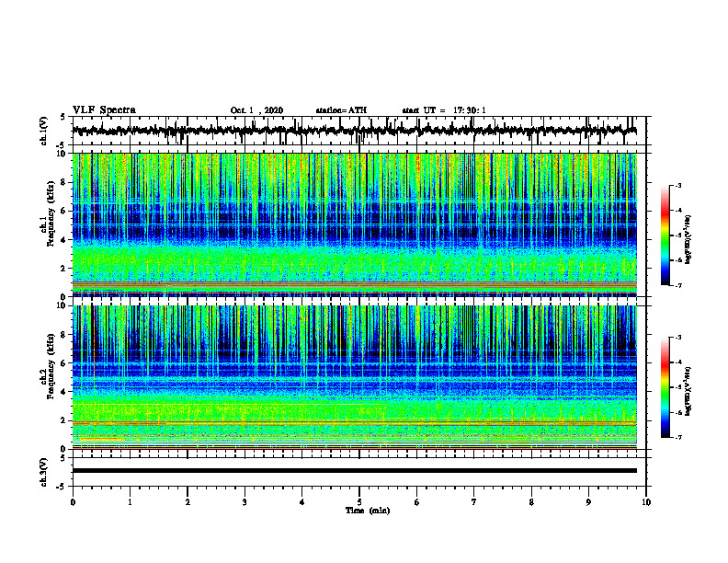
Task: Click time axis tick label "5"
Action: (x=359, y=502)
